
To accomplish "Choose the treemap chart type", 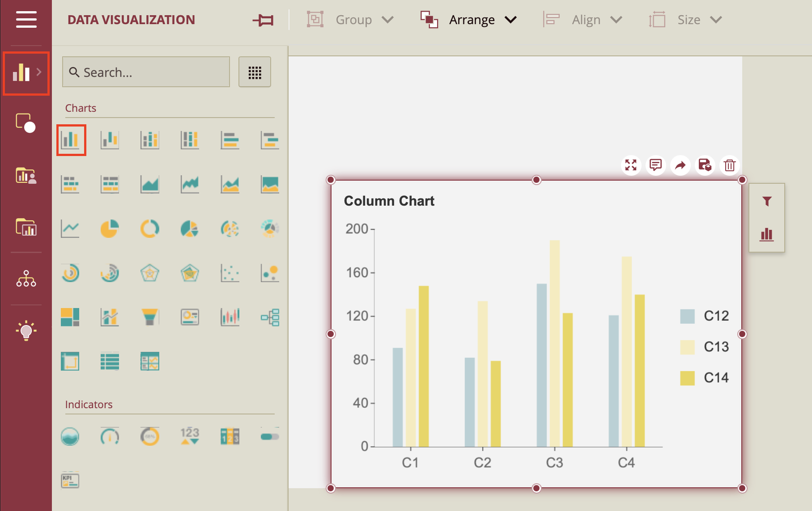I will 70,317.
